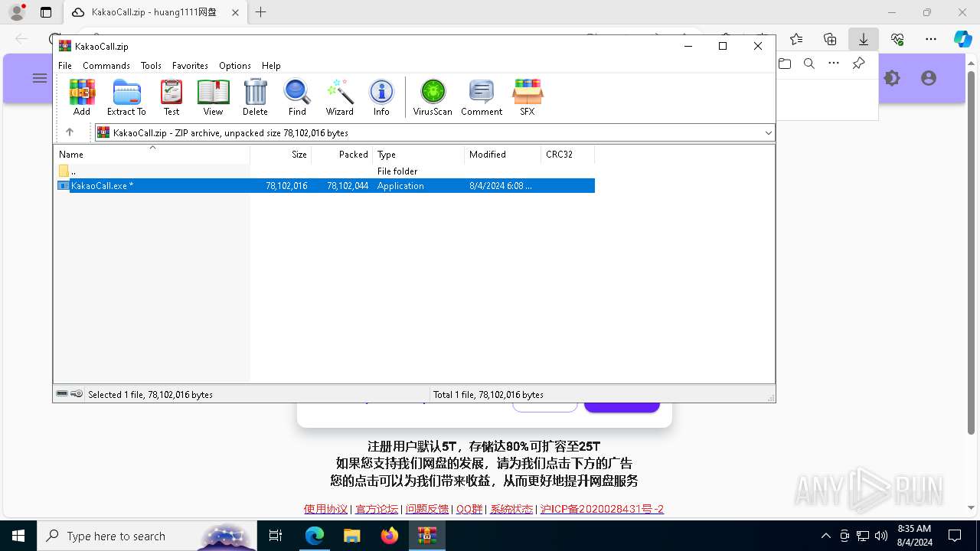Open the 官方论坛 link
This screenshot has width=980, height=551.
[x=377, y=509]
